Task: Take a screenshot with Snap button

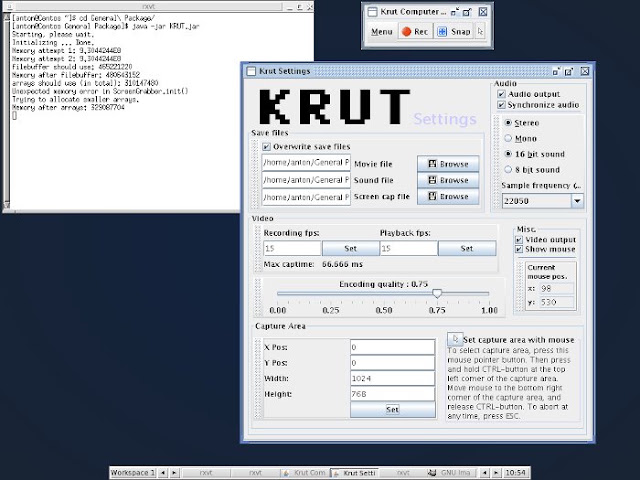Action: point(454,31)
